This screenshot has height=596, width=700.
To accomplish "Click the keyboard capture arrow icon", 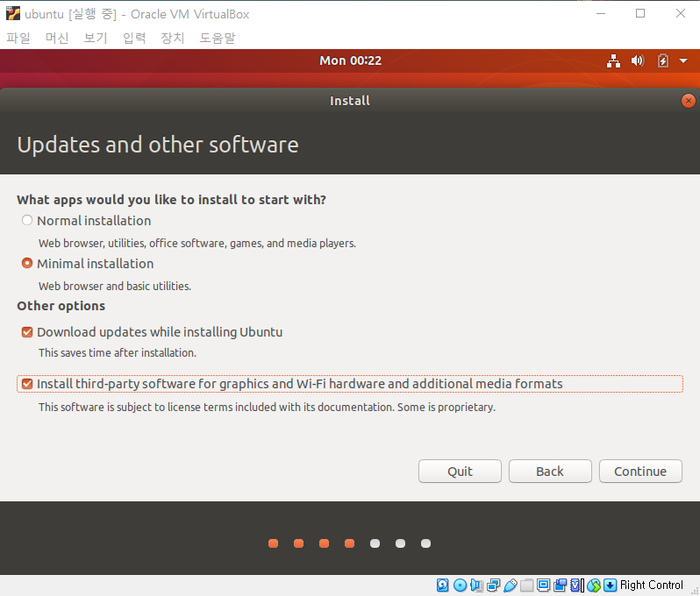I will click(611, 585).
